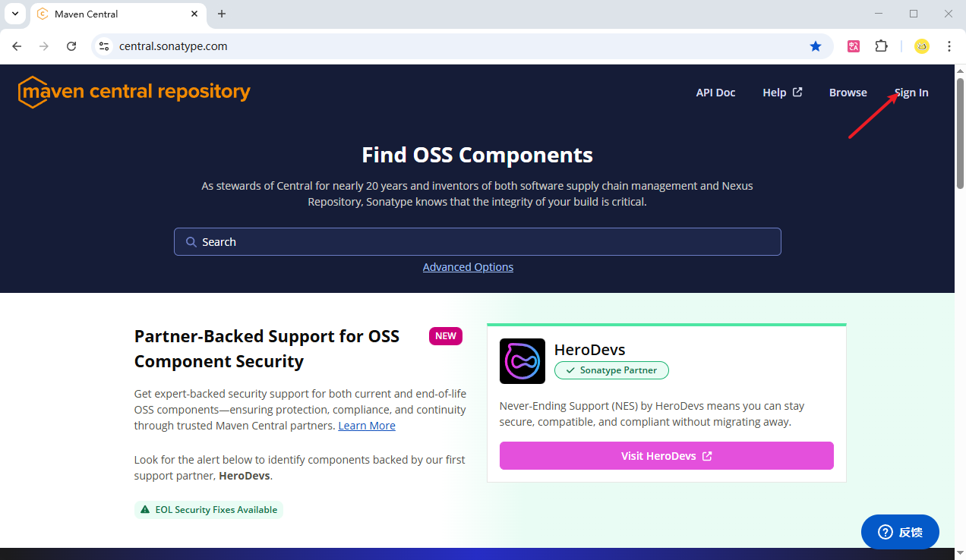Click the address bar URL
The image size is (966, 560).
tap(173, 46)
